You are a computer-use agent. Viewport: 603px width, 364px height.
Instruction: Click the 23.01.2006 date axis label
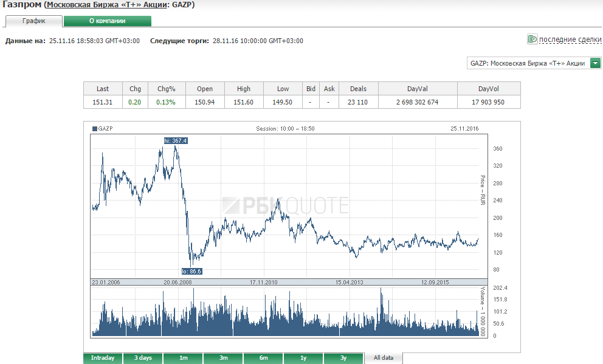[x=106, y=282]
